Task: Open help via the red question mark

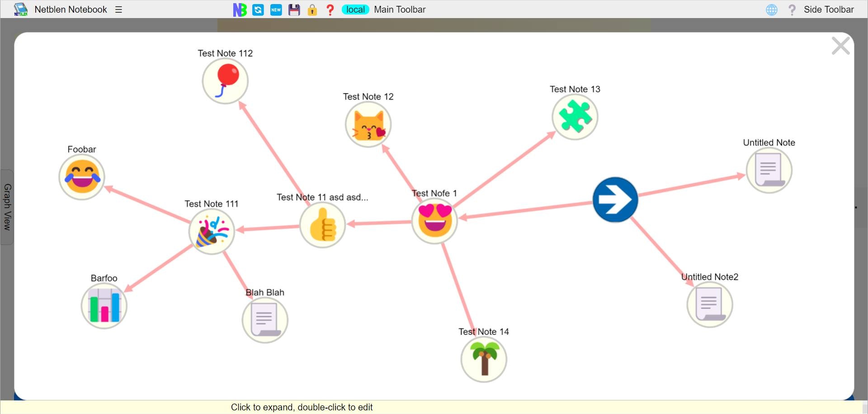Action: pyautogui.click(x=330, y=9)
